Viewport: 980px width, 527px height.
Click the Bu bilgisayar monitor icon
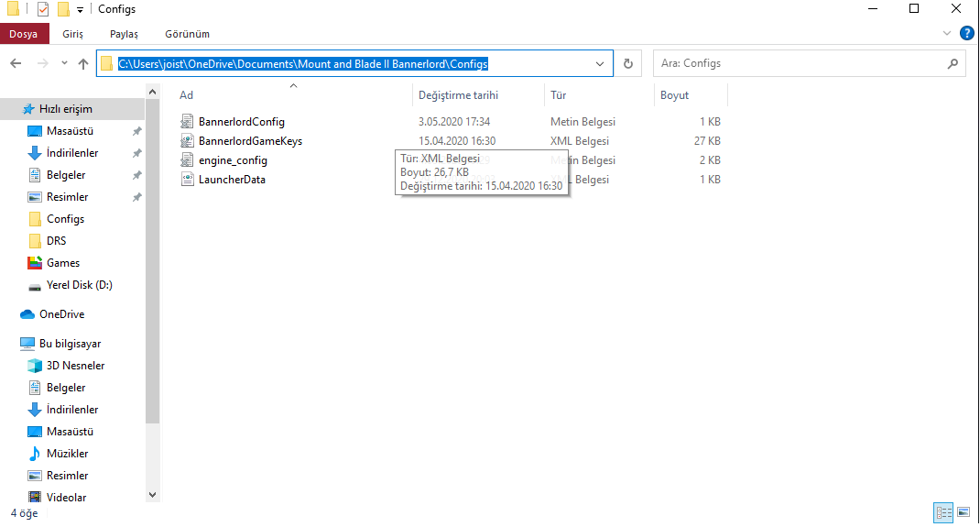point(27,343)
